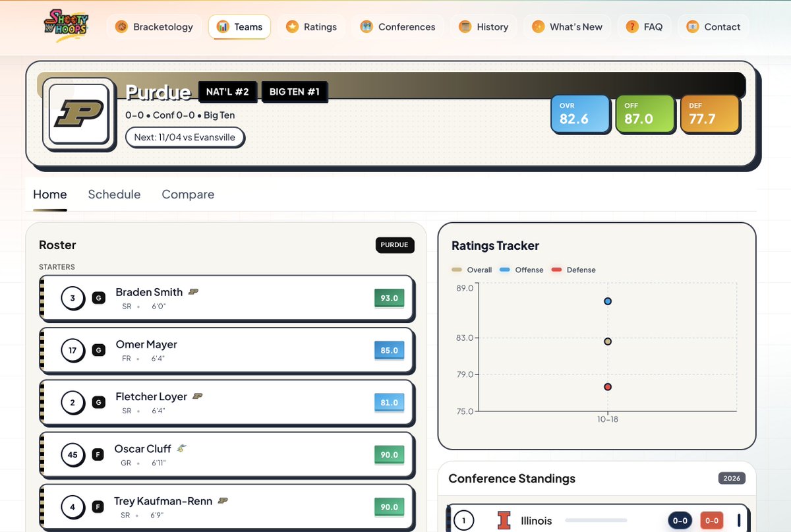The height and width of the screenshot is (532, 791).
Task: Click the 2026 badge in Conference Standings
Action: (x=732, y=479)
